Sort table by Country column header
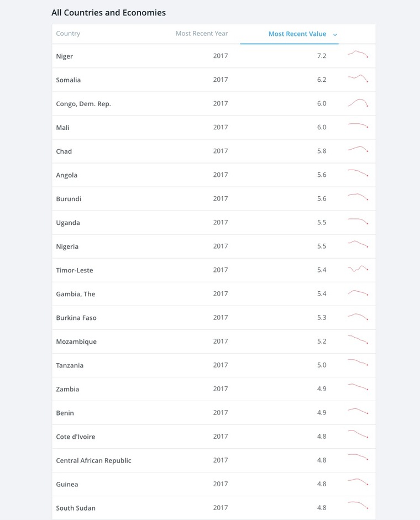The image size is (420, 520). click(x=68, y=34)
